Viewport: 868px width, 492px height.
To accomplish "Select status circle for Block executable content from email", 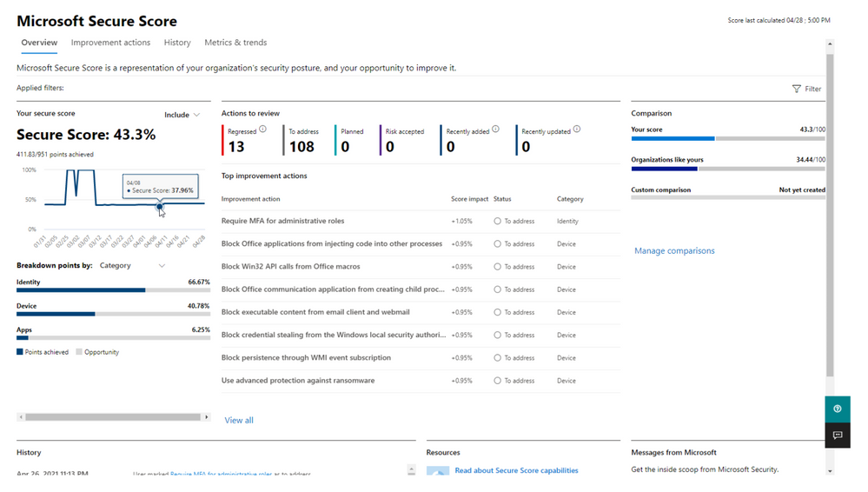I will tap(497, 312).
